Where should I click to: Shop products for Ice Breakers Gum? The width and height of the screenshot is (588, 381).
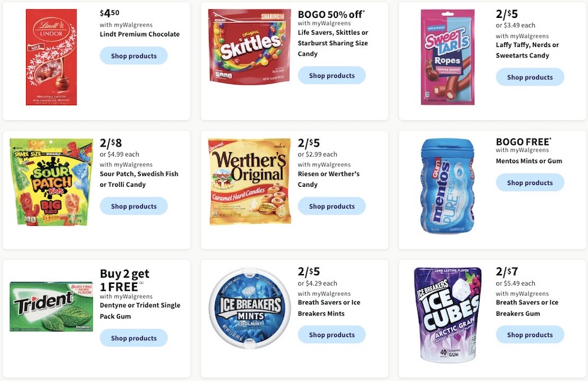(x=530, y=334)
